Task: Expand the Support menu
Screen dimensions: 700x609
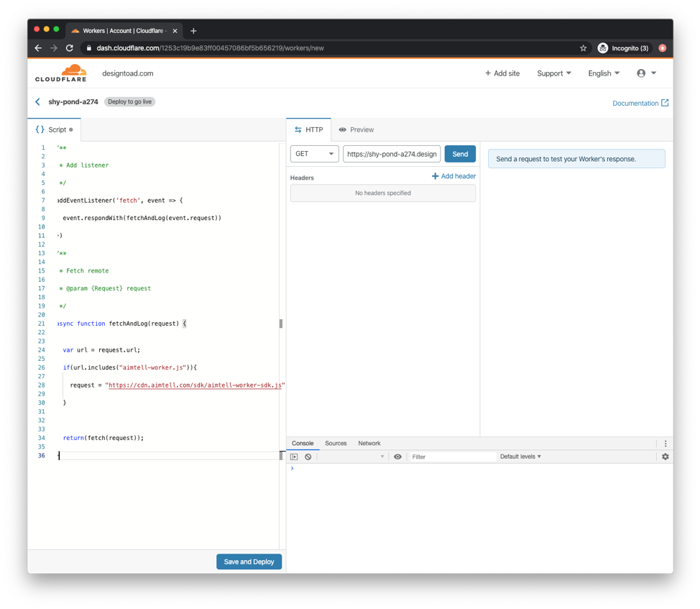Action: (x=553, y=73)
